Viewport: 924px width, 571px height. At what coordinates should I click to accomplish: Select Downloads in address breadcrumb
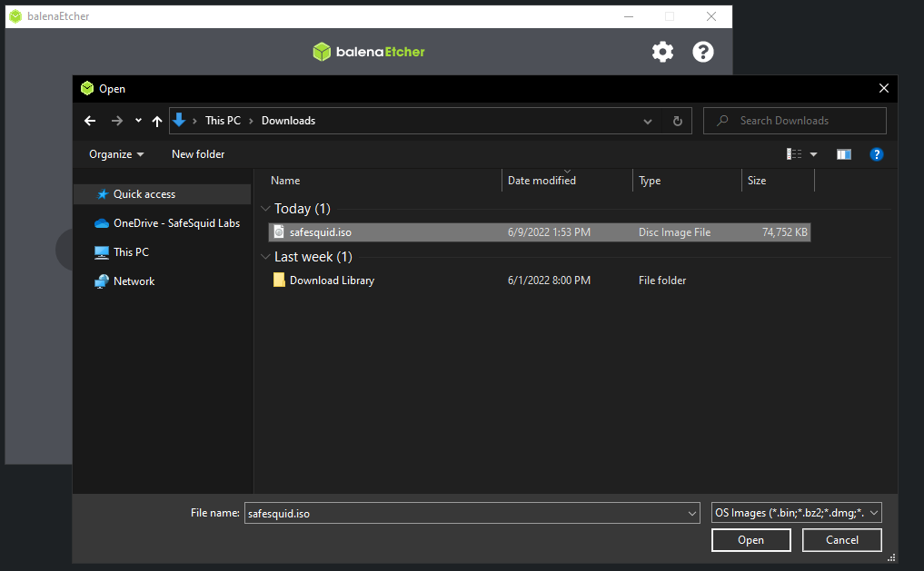288,121
